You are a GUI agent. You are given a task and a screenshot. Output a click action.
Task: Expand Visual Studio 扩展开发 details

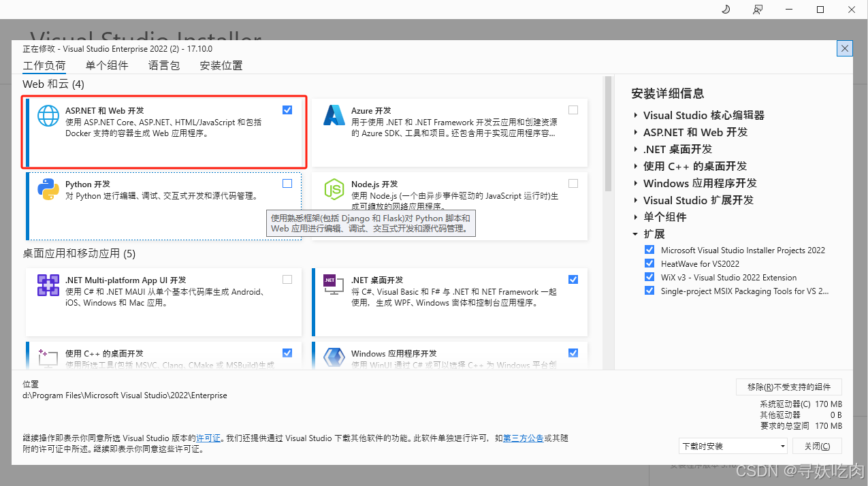pos(635,200)
